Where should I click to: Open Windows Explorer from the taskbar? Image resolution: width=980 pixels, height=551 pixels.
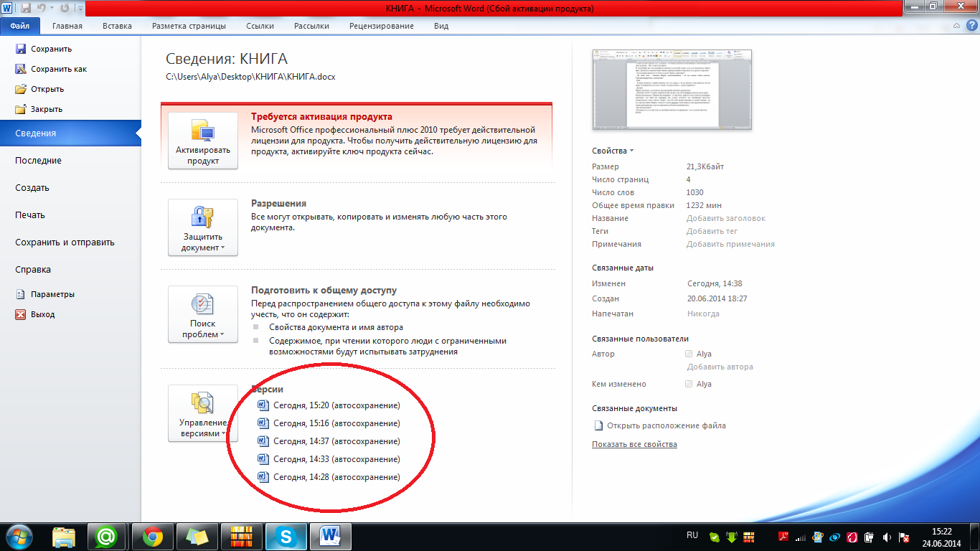click(64, 537)
